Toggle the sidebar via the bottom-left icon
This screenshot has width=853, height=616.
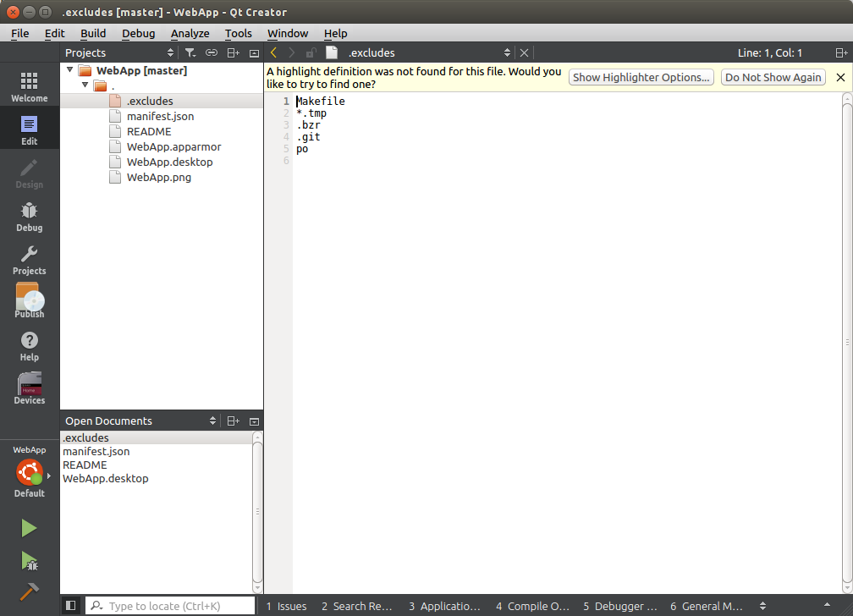[x=71, y=605]
